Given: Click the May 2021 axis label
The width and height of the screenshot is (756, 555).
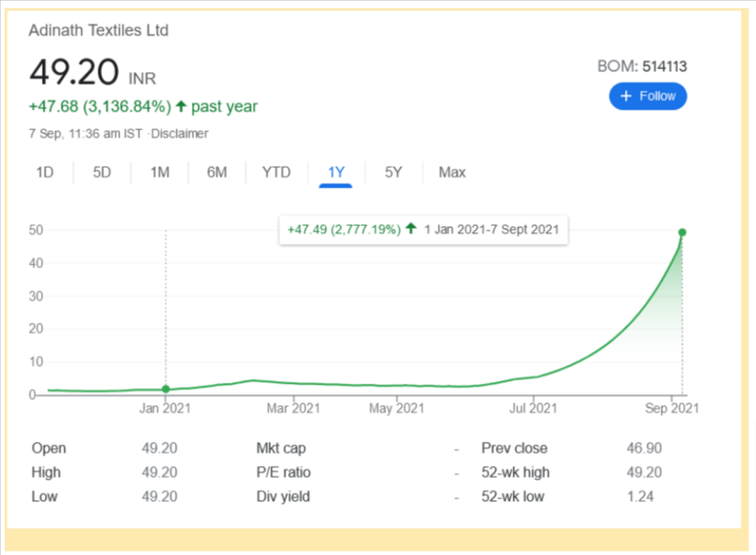Looking at the screenshot, I should [396, 408].
